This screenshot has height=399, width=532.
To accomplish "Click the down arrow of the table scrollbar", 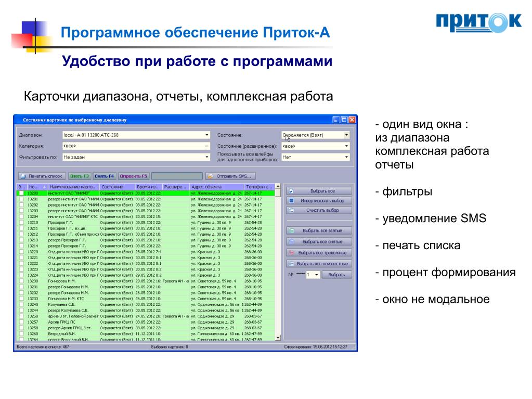I will (x=278, y=338).
